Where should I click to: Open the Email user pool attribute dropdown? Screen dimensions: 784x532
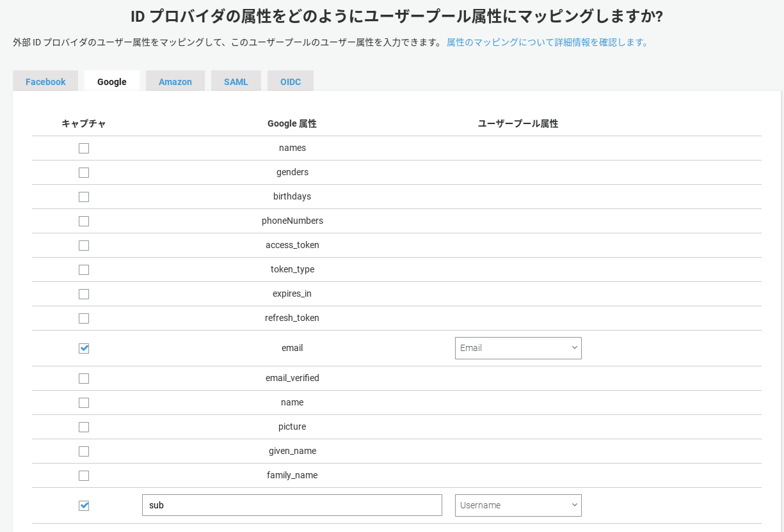pos(518,348)
